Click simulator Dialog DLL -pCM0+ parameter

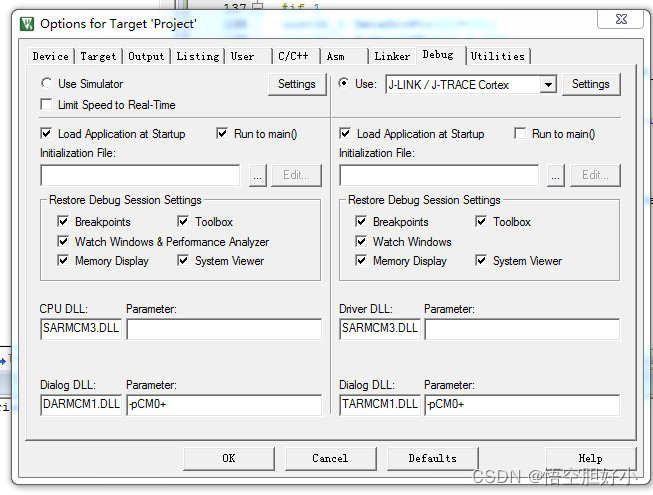coord(224,405)
